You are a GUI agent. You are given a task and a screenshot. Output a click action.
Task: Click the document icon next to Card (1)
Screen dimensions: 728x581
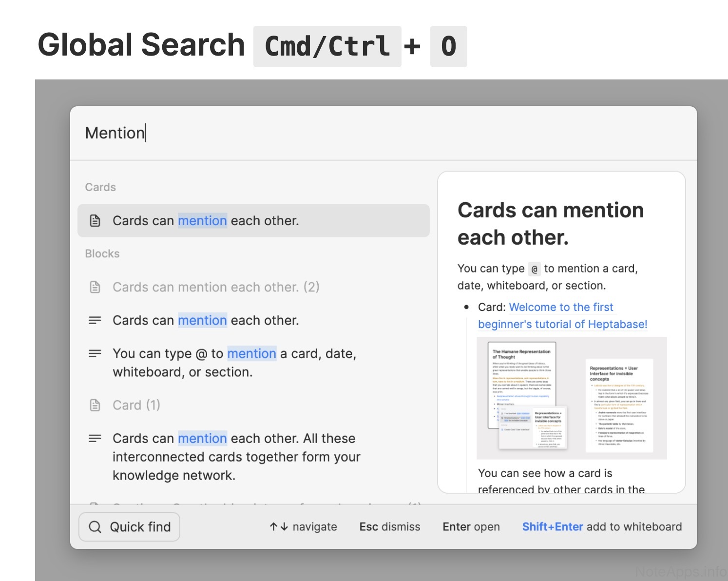point(95,405)
